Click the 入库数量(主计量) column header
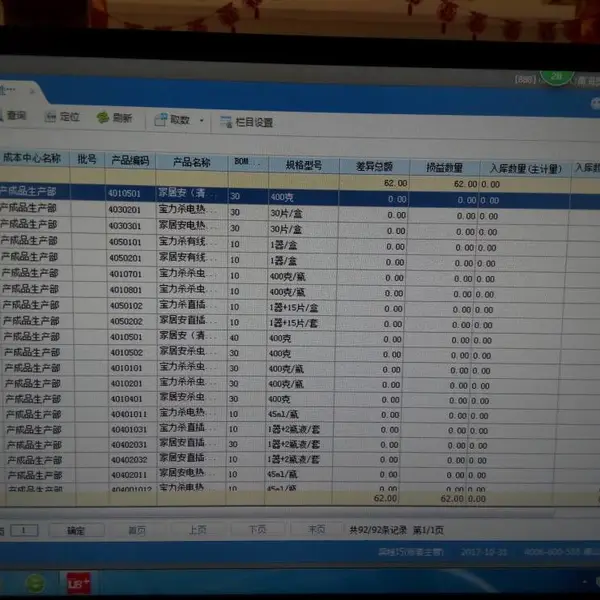Image resolution: width=600 pixels, height=600 pixels. (525, 169)
